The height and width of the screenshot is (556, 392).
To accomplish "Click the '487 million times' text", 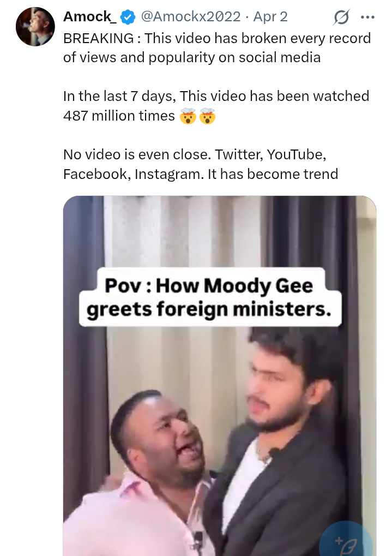I will [x=119, y=116].
